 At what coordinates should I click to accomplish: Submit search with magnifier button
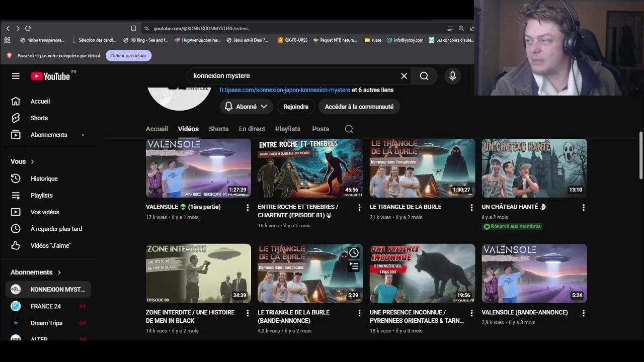pyautogui.click(x=424, y=76)
